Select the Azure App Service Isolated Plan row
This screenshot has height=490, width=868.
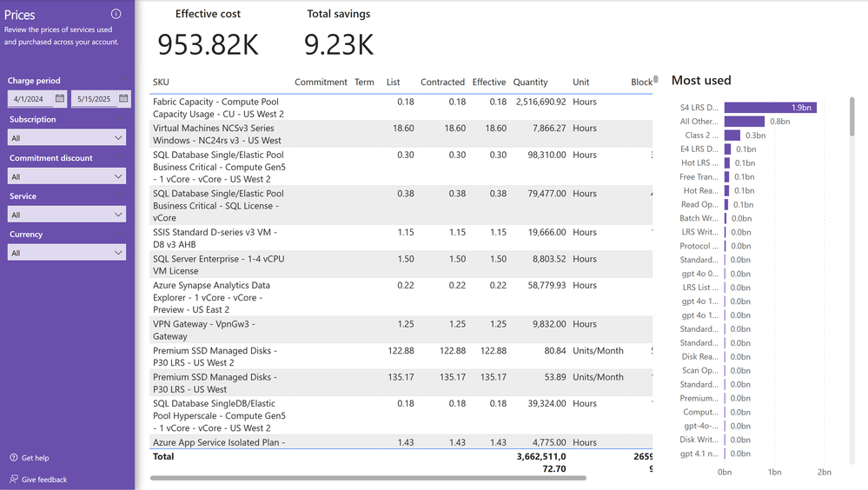pyautogui.click(x=401, y=442)
